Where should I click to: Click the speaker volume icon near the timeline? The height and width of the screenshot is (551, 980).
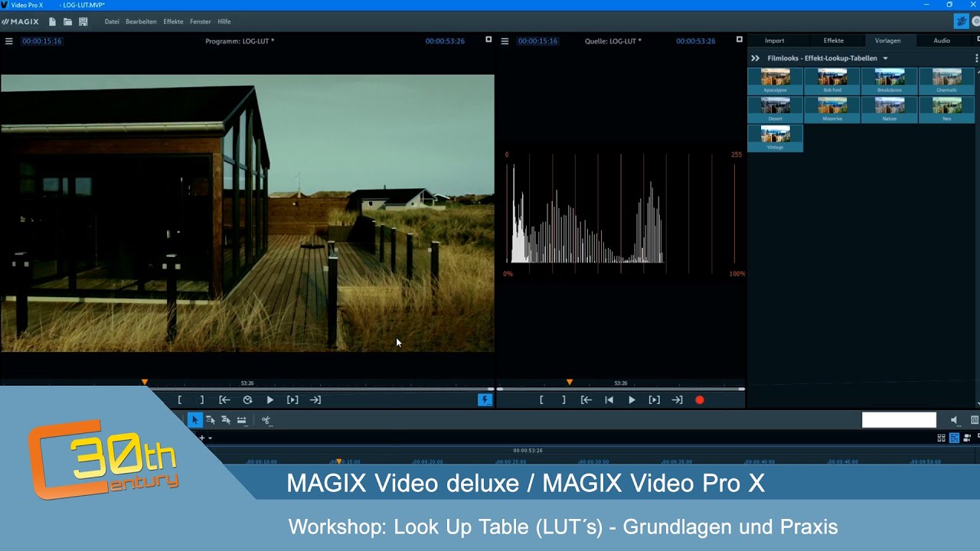coord(954,420)
